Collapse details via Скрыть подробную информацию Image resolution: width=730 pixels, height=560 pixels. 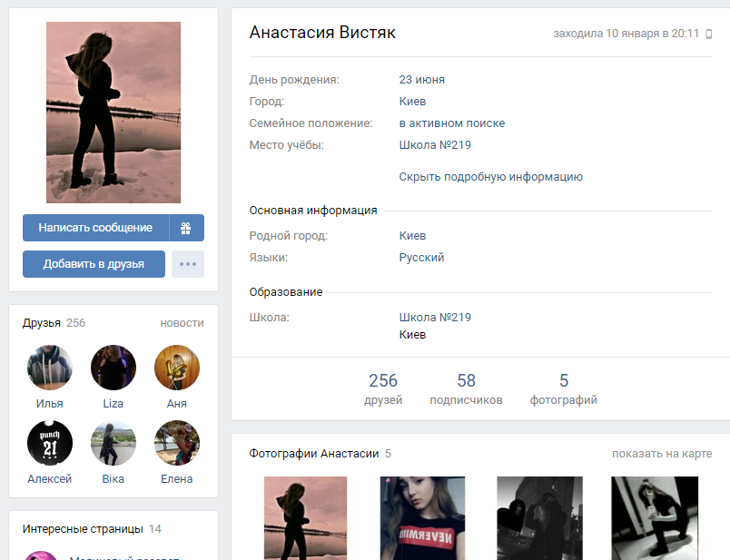pos(490,177)
